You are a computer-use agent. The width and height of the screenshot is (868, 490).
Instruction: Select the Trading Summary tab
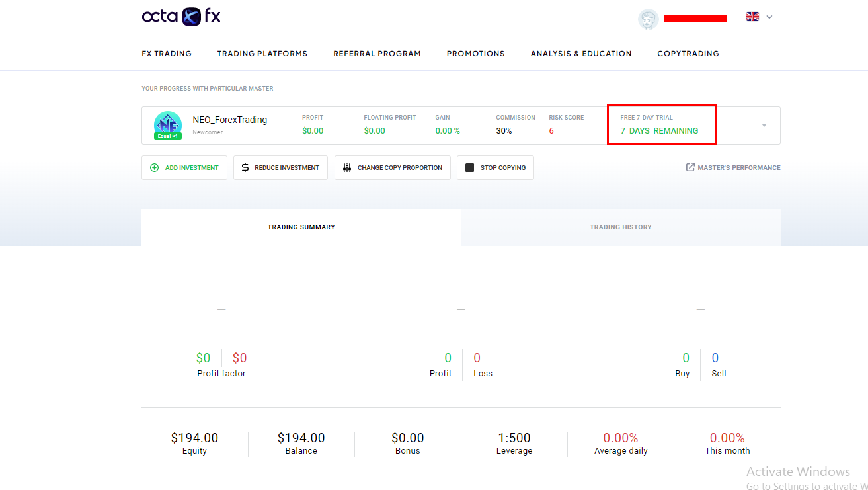(301, 227)
